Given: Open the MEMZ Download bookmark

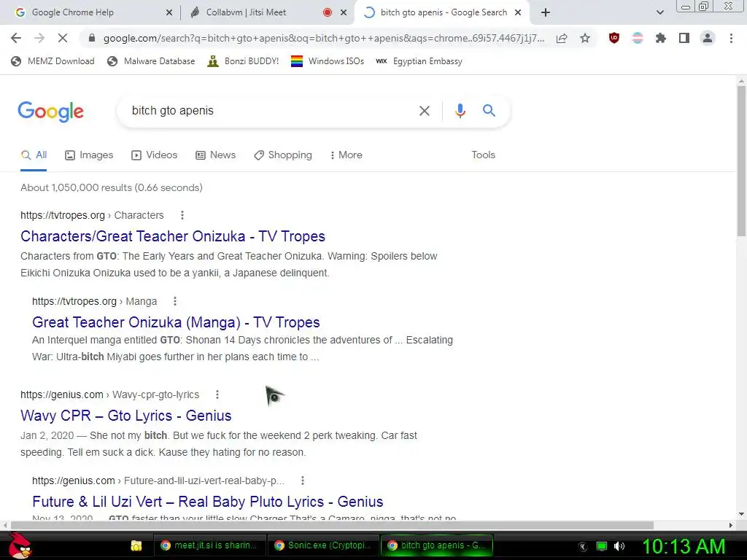Looking at the screenshot, I should point(53,61).
